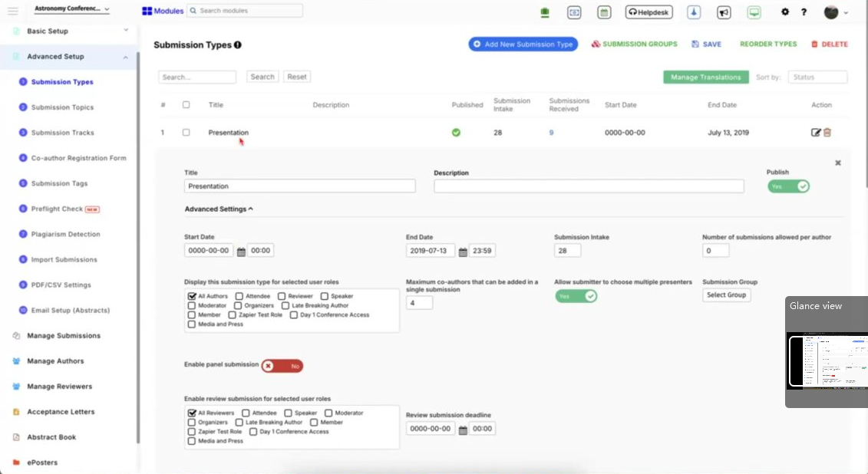Toggle Allow submitter to choose multiple presenters
This screenshot has height=474, width=868.
coord(576,296)
